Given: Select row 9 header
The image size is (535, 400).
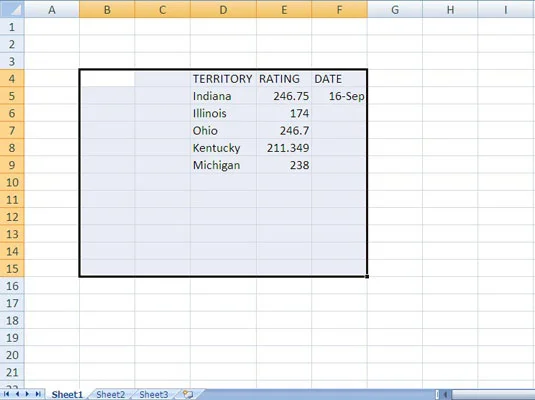Looking at the screenshot, I should (12, 165).
